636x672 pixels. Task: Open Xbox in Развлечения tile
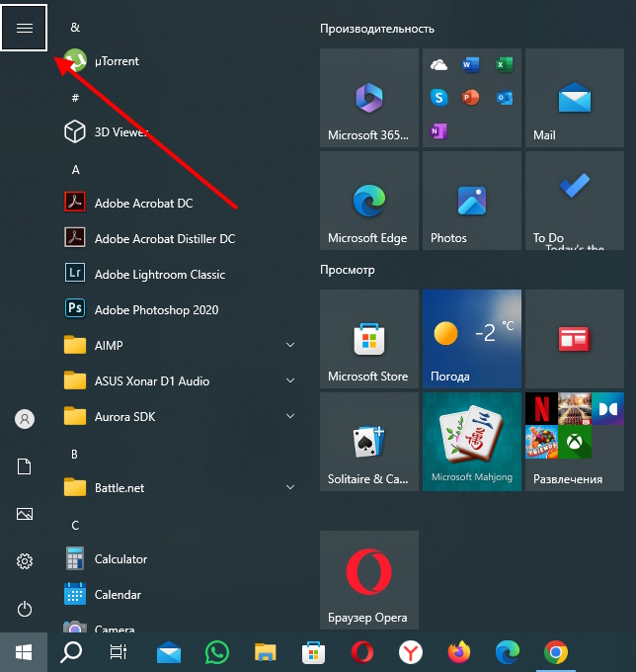click(575, 442)
